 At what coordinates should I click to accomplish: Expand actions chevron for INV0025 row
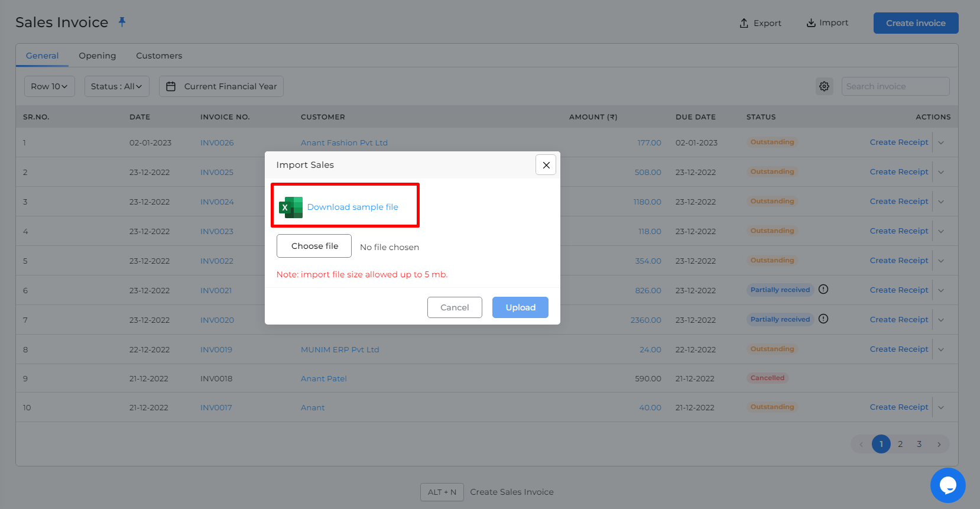[941, 172]
